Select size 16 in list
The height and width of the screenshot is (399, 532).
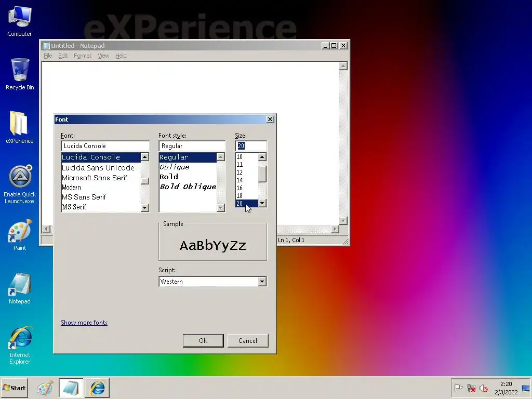[247, 188]
